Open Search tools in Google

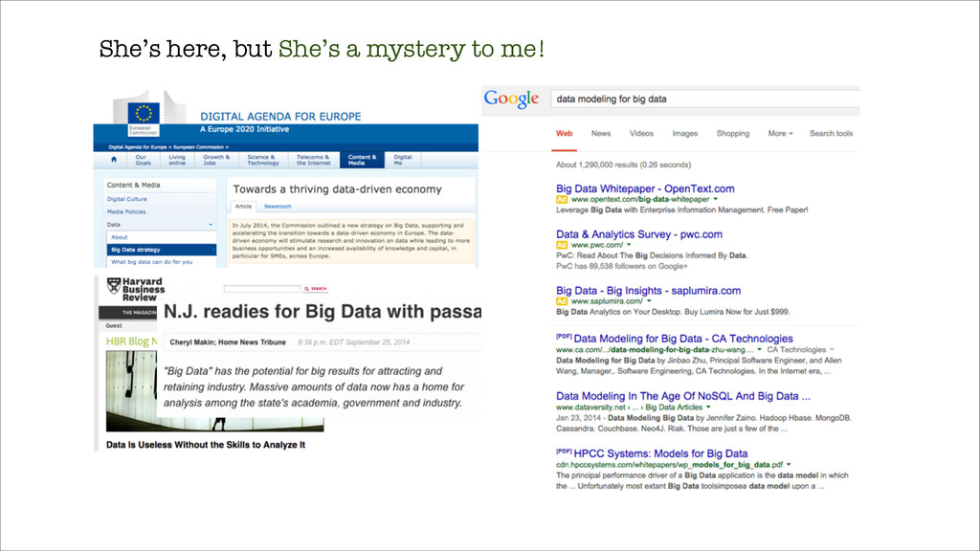tap(831, 133)
